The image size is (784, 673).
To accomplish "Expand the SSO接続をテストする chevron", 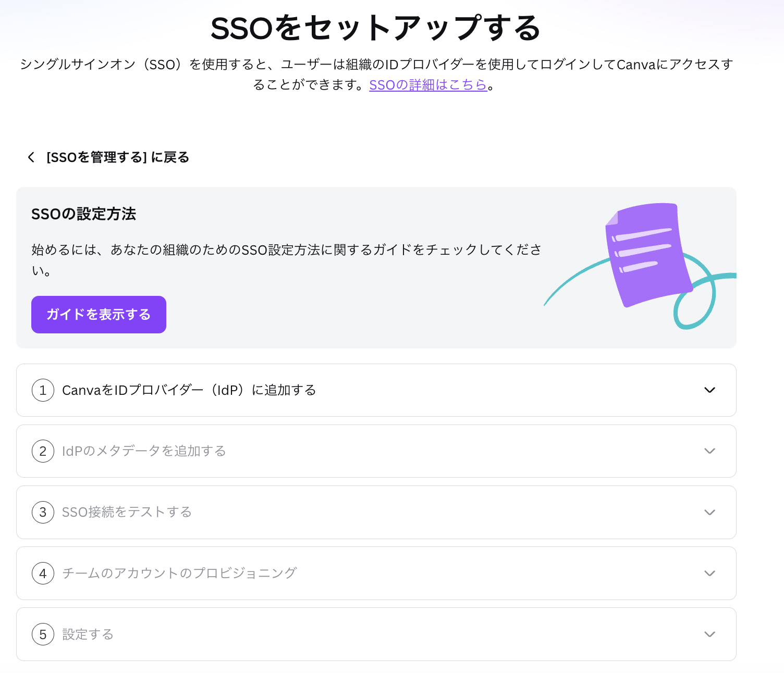I will 709,512.
